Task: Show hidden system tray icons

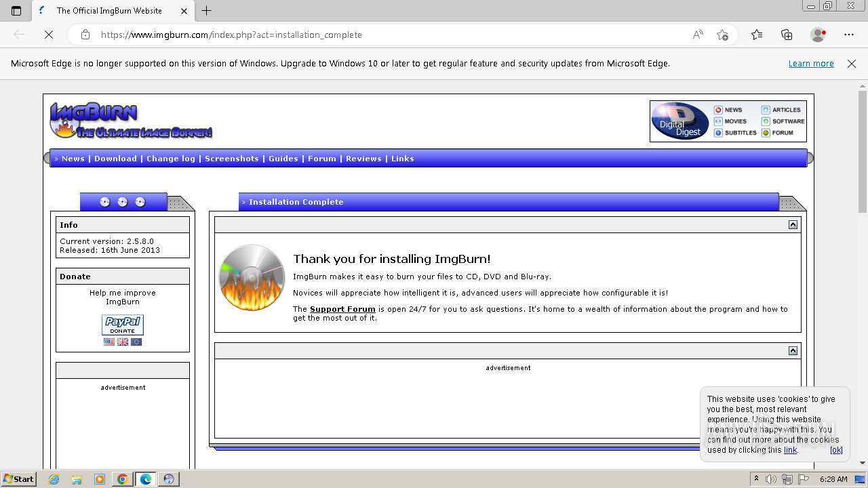Action: (757, 479)
